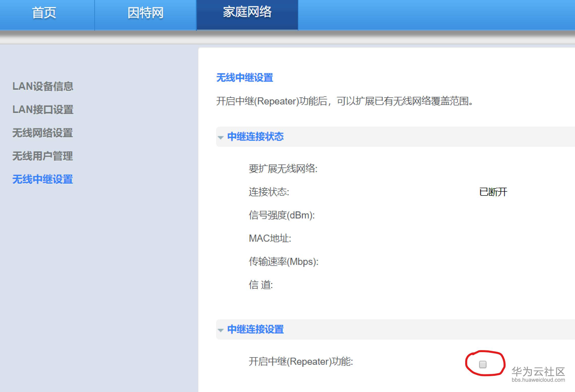Screen dimensions: 575x392
Task: Collapse 中继连接状态 section triangle arrow
Action: coord(221,137)
